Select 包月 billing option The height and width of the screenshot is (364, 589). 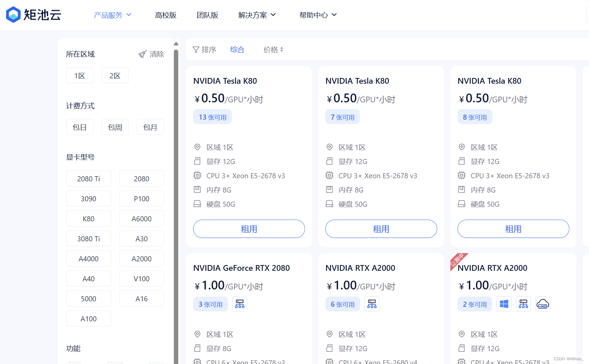(150, 127)
